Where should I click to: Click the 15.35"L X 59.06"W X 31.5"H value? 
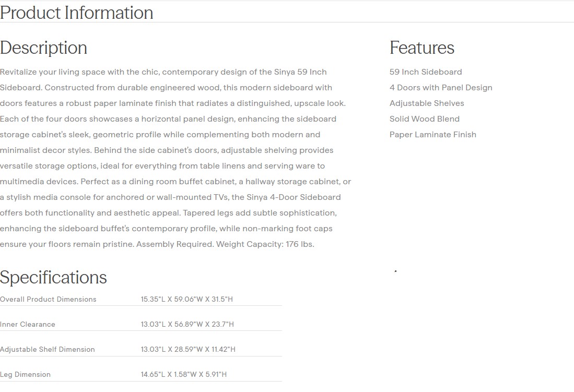[x=186, y=299]
